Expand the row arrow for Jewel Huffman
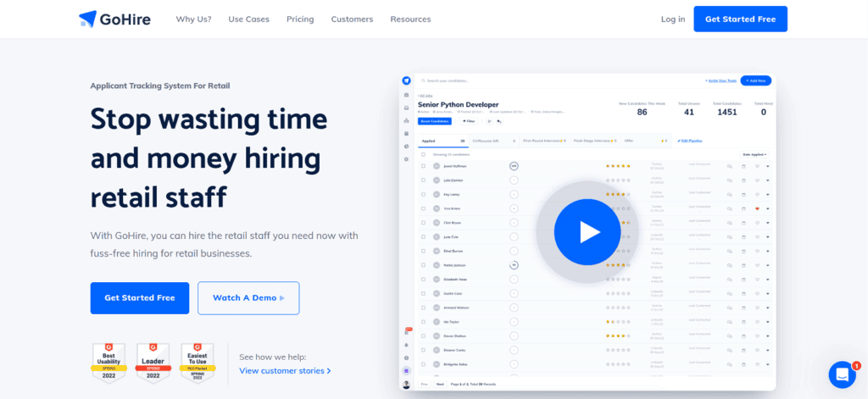The width and height of the screenshot is (868, 399). [x=768, y=166]
